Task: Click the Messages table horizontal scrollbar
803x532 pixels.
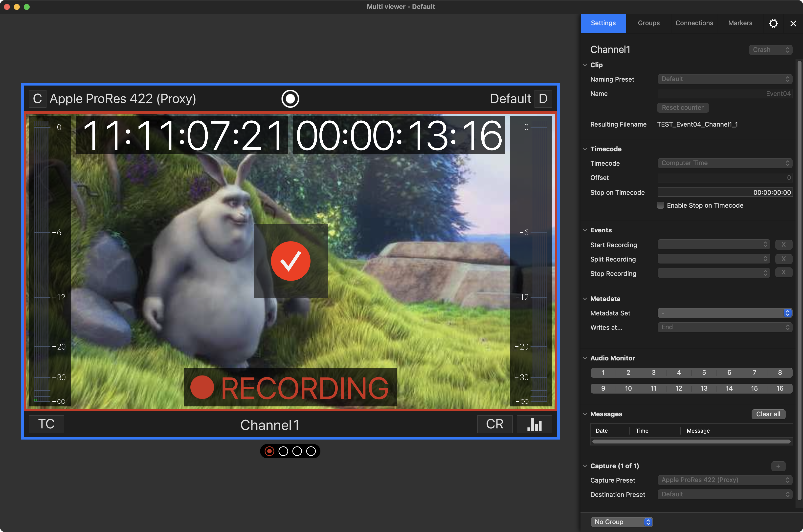Action: 691,442
